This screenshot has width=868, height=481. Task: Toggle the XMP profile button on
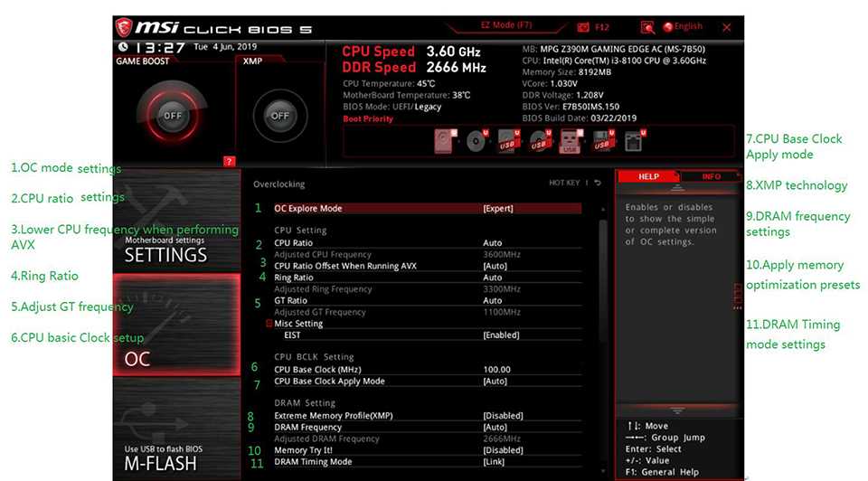[279, 116]
